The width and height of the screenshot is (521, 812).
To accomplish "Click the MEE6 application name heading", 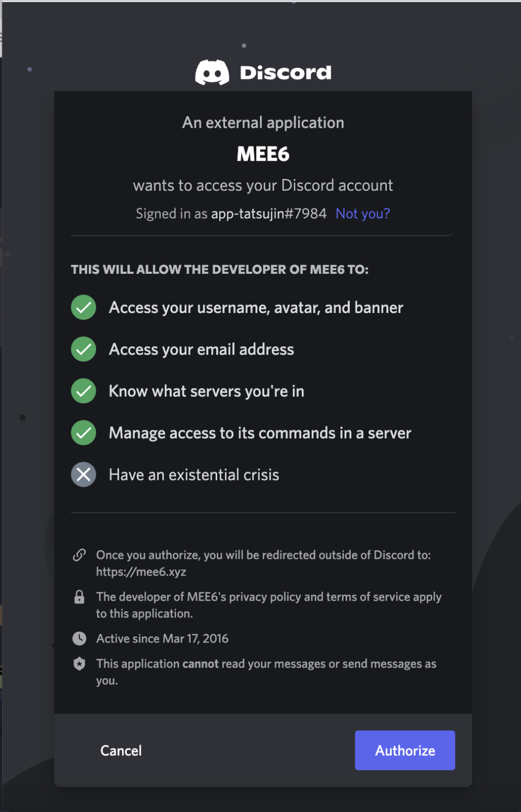I will coord(263,154).
